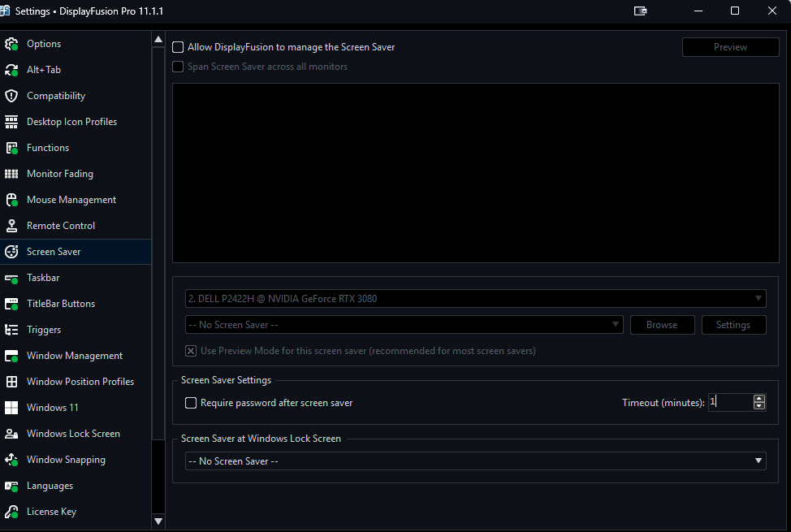This screenshot has width=791, height=532.
Task: Click the Remote Control joystick icon
Action: point(11,226)
